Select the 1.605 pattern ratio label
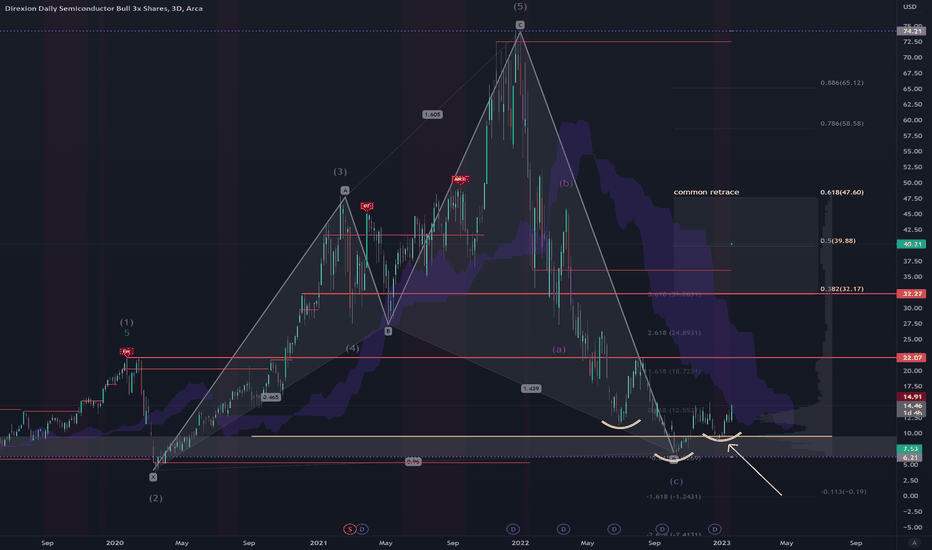The image size is (932, 550). tap(433, 114)
